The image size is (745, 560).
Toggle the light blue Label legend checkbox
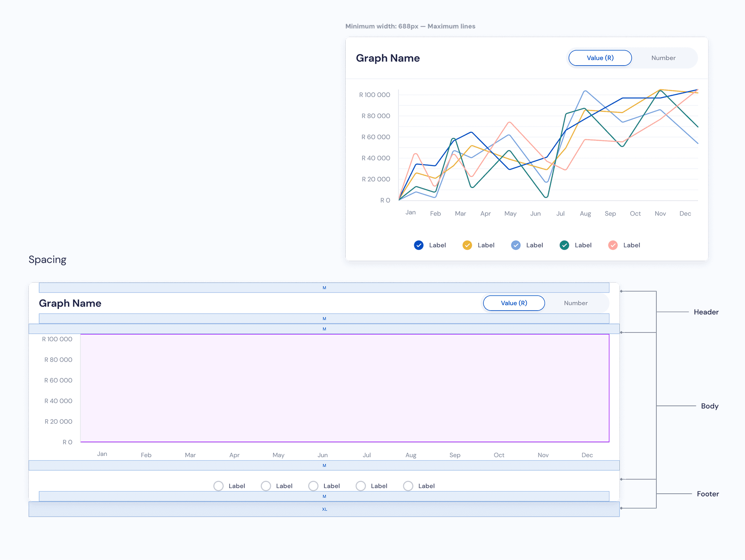point(516,245)
